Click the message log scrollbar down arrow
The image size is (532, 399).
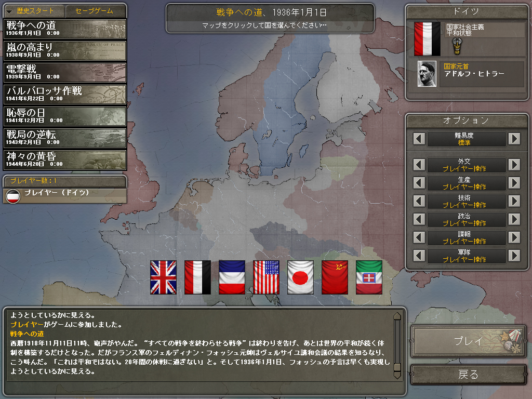[x=397, y=375]
